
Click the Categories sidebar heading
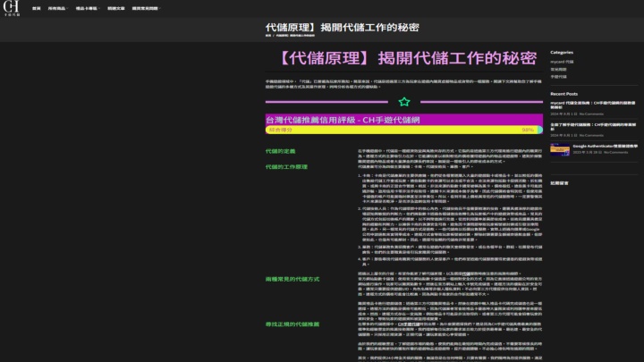[562, 53]
